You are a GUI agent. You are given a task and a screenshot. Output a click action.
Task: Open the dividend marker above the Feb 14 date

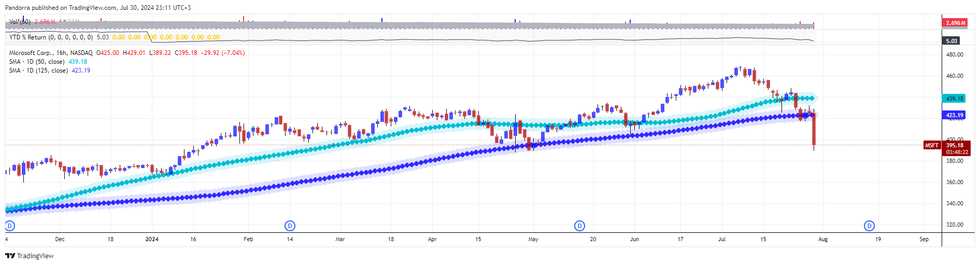pos(290,226)
